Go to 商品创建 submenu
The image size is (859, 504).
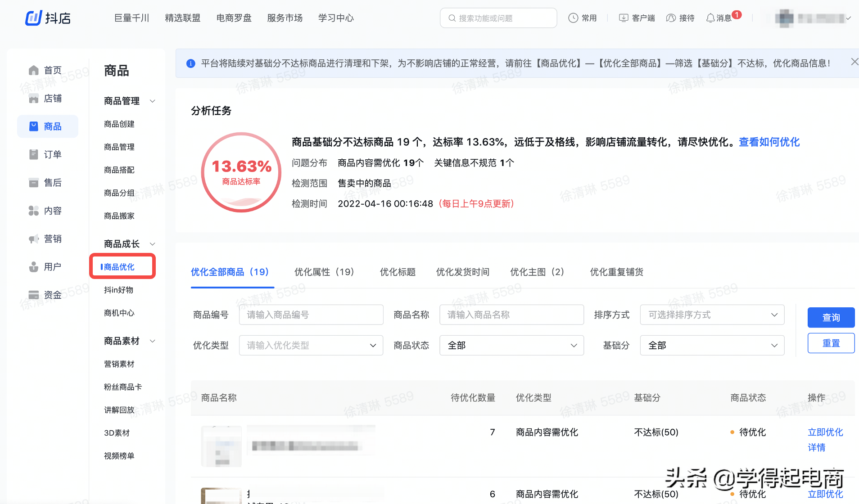tap(119, 124)
